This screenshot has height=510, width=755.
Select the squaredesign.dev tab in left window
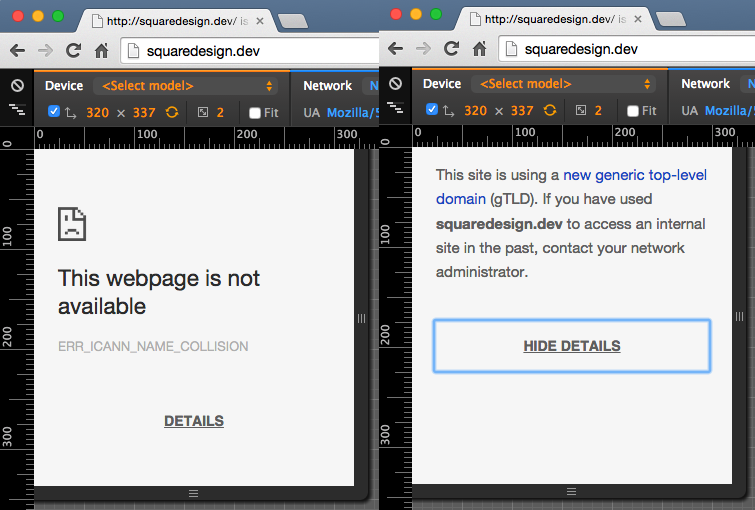[175, 20]
